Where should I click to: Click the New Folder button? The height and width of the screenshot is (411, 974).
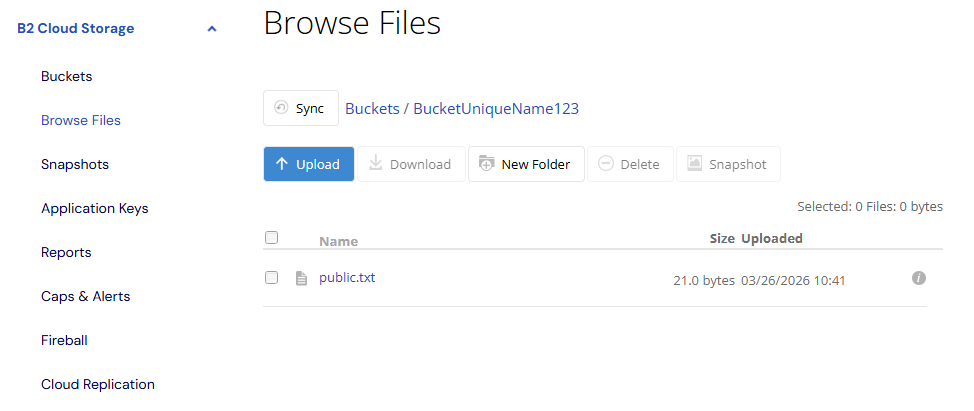[x=525, y=164]
